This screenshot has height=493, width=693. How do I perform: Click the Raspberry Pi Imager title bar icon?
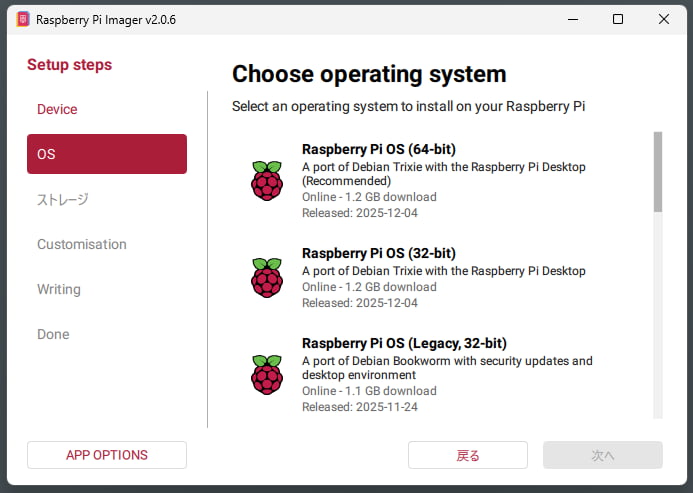[23, 19]
